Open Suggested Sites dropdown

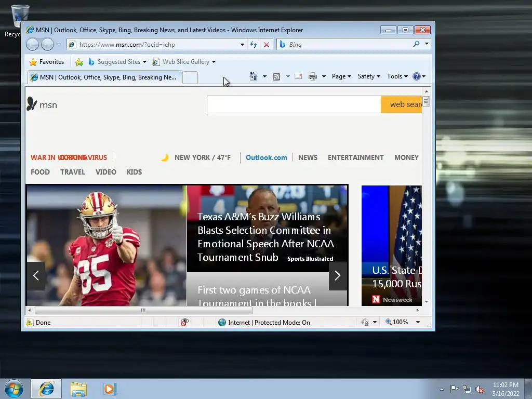(117, 62)
